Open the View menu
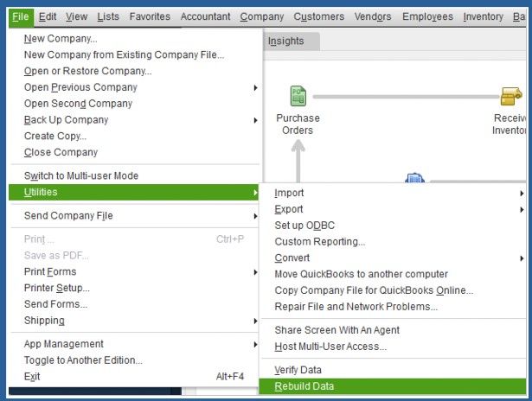The height and width of the screenshot is (401, 532). click(x=76, y=16)
